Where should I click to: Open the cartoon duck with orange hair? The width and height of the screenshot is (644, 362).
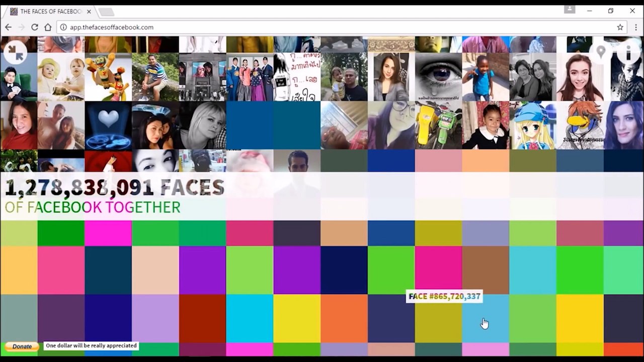click(x=580, y=125)
